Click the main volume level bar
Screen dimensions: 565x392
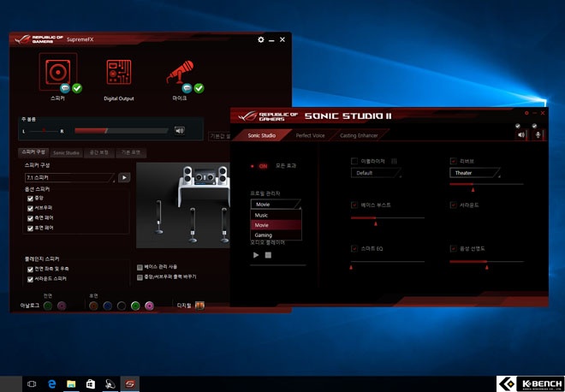coord(121,131)
